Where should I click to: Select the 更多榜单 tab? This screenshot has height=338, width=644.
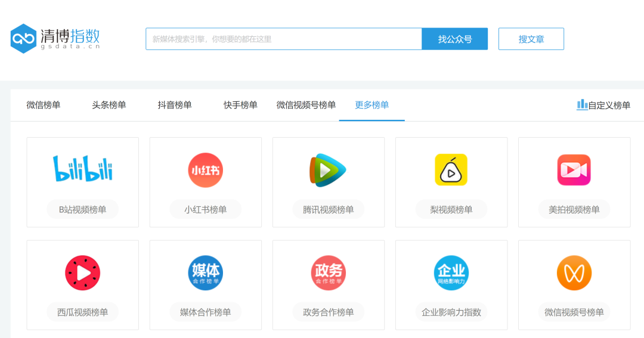(371, 105)
